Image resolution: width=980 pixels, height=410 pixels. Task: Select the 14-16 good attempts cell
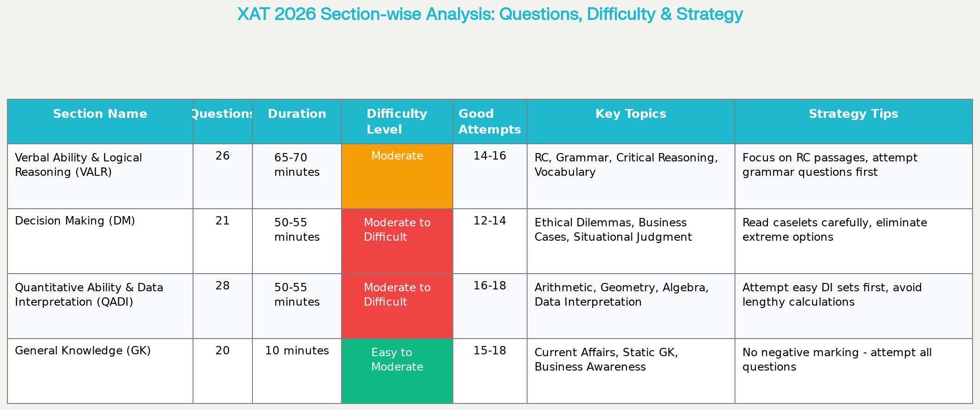pyautogui.click(x=490, y=156)
